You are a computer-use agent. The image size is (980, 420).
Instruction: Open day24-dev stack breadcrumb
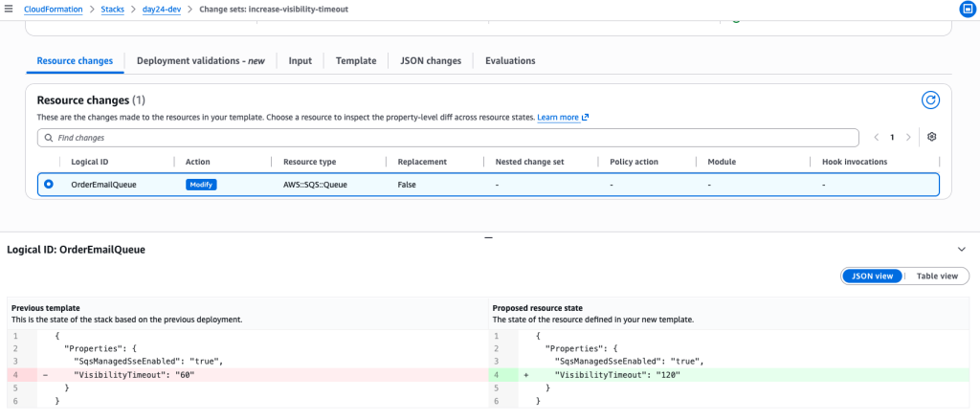pos(162,10)
